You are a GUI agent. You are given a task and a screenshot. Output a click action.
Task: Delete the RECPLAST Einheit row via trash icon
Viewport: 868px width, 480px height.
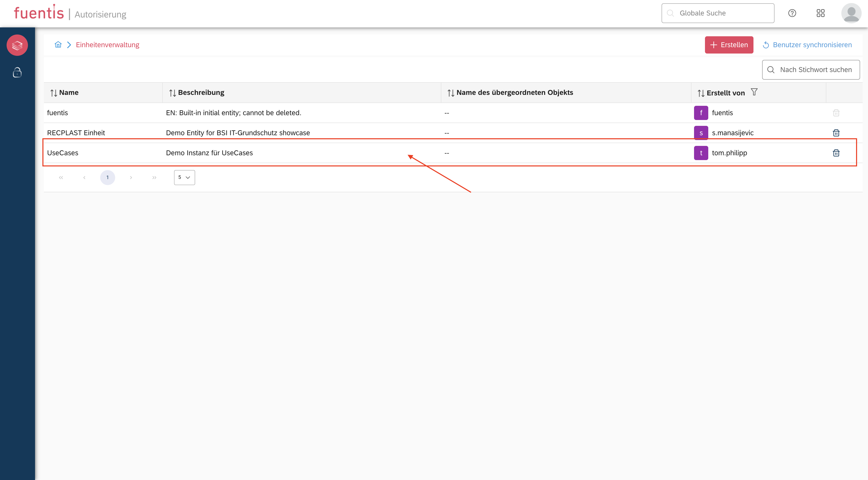point(836,133)
